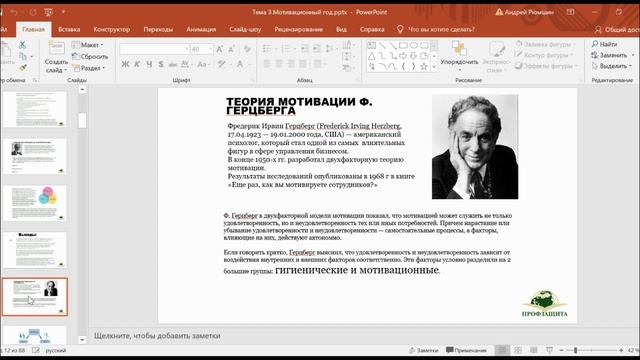Toggle italic К formatting
Screen dimensions: 640x360
pyautogui.click(x=138, y=64)
